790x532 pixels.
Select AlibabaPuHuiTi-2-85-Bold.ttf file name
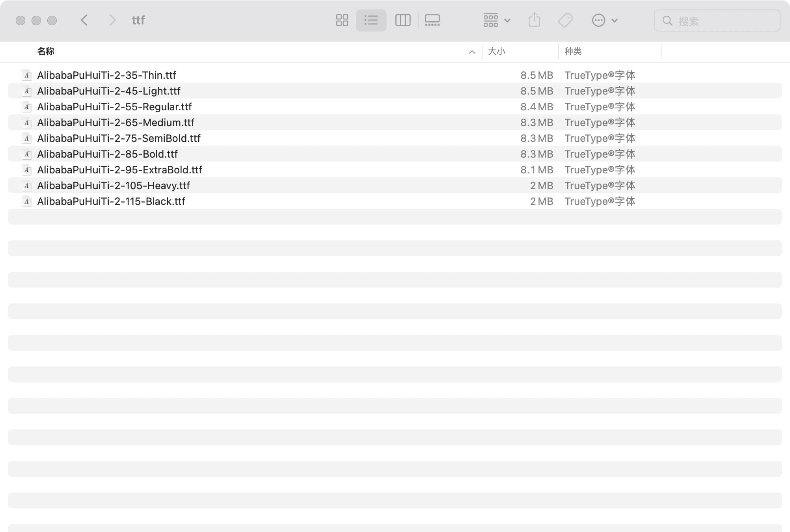click(x=107, y=154)
